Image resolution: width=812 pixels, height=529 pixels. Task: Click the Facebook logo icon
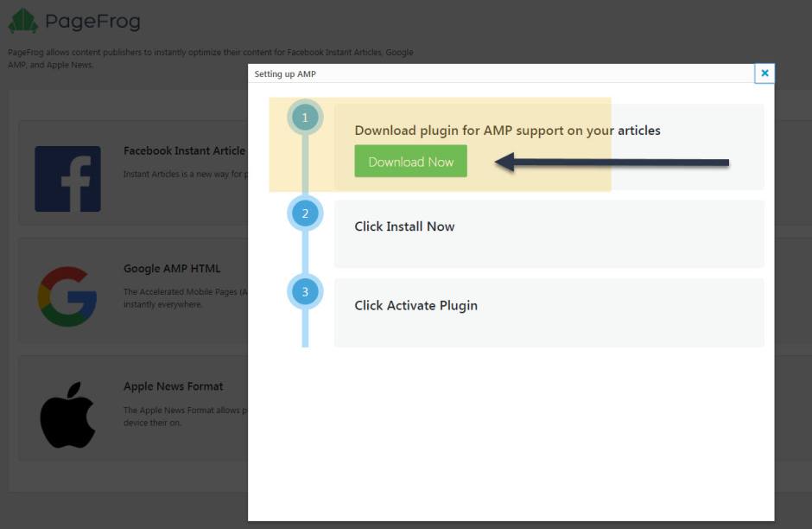click(x=68, y=179)
